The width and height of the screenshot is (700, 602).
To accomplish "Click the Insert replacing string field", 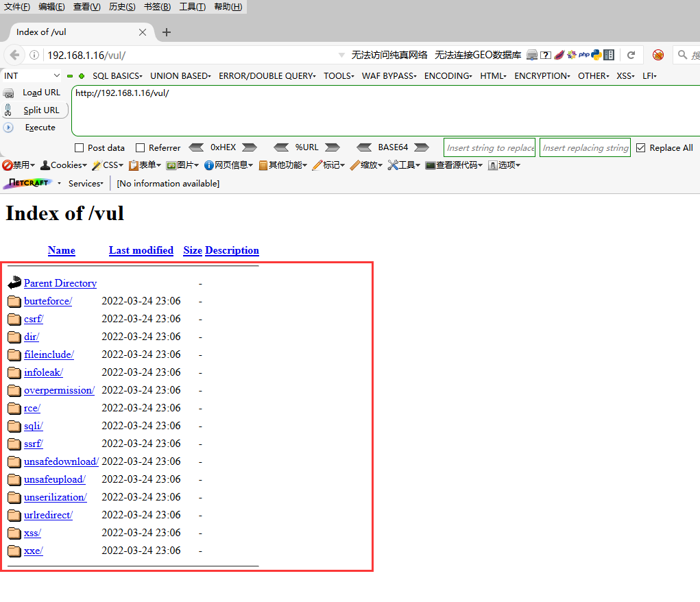I will 586,147.
